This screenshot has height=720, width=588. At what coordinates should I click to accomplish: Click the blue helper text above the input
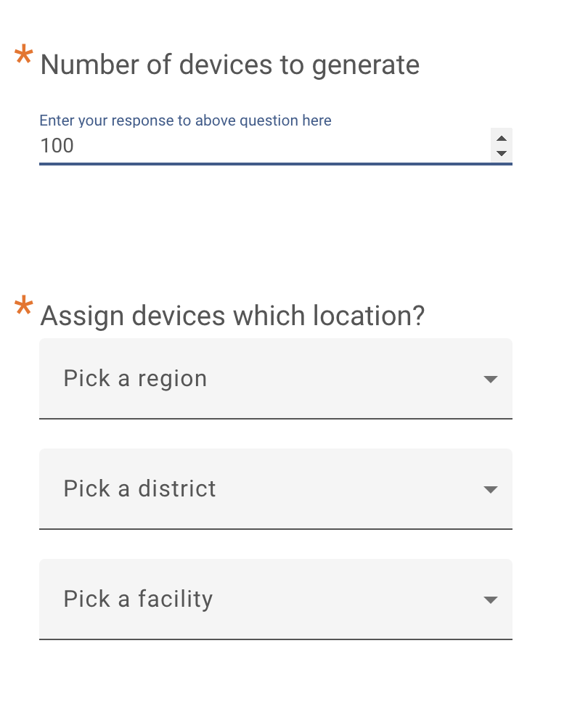[185, 120]
